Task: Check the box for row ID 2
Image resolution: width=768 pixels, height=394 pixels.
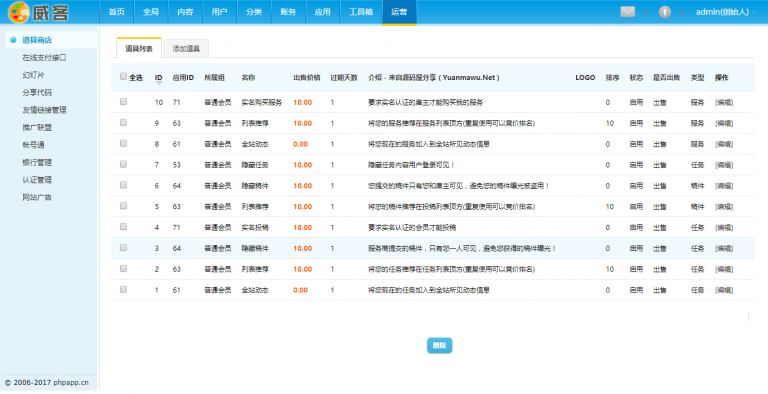Action: pos(123,269)
